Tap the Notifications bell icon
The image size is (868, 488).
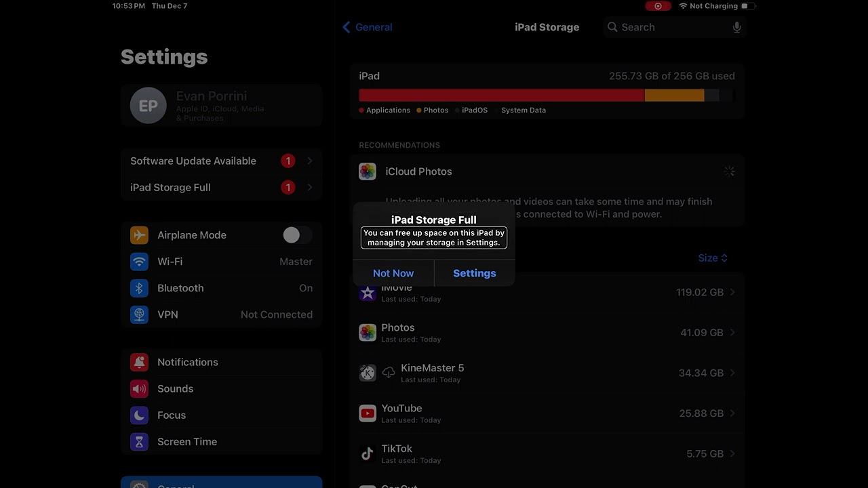139,362
